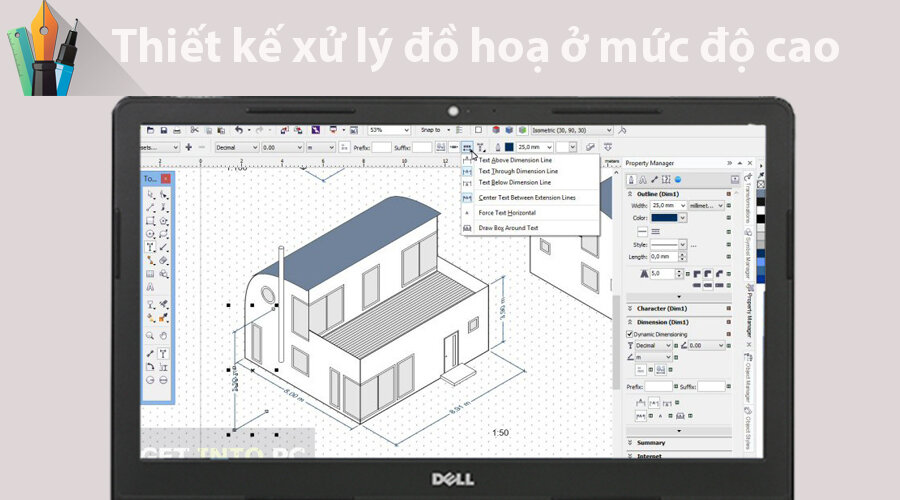900x500 pixels.
Task: Collapse the Outline (Dim1) section
Action: [x=631, y=193]
